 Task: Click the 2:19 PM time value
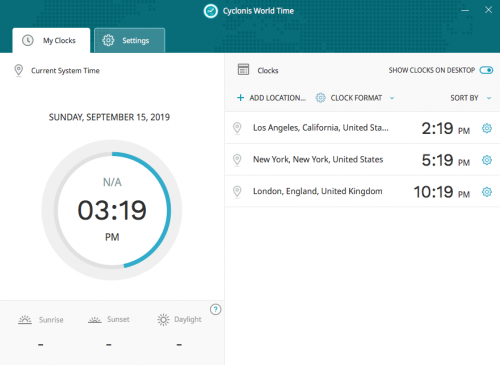coord(446,128)
